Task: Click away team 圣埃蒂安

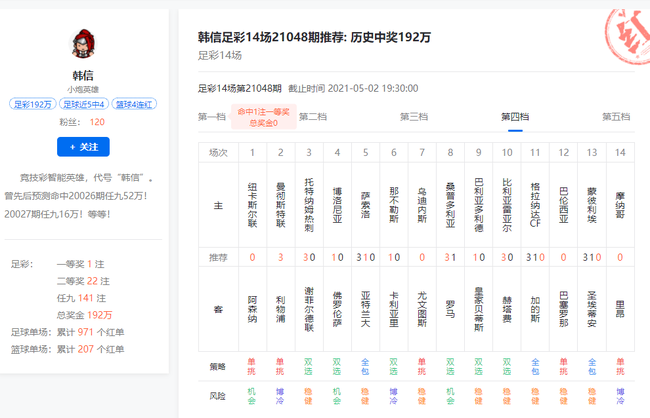Action: point(592,309)
